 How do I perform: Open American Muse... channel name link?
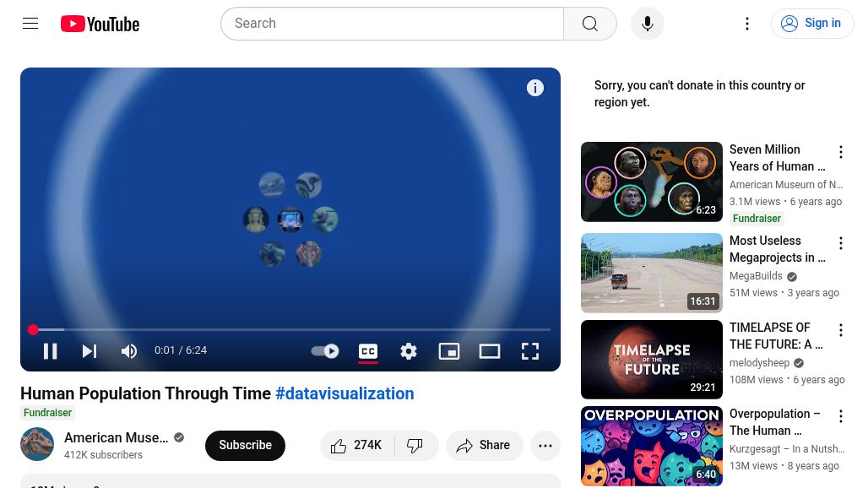117,437
